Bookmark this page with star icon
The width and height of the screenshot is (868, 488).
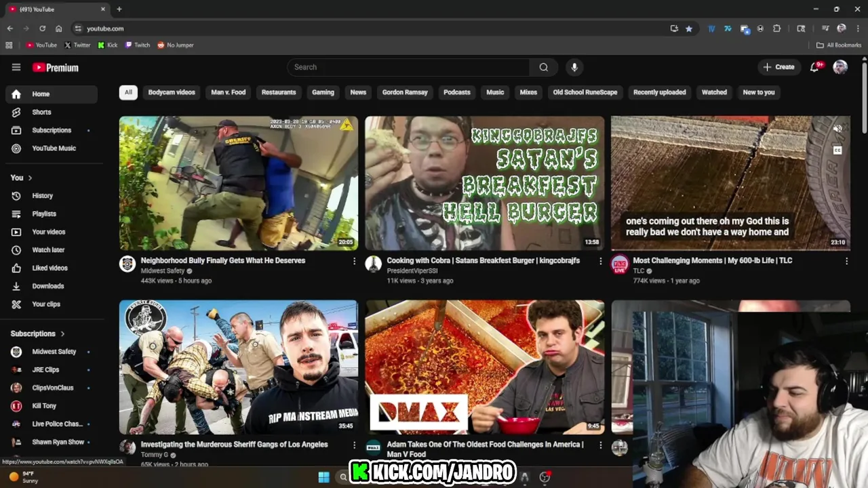click(x=689, y=28)
